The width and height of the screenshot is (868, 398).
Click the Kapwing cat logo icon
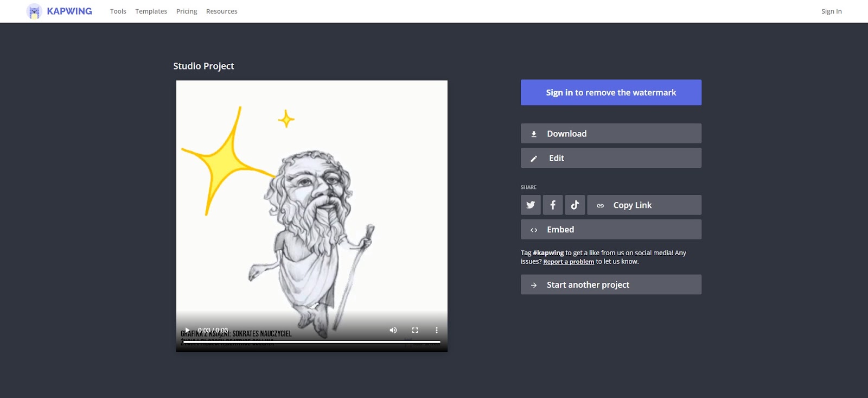click(x=34, y=11)
